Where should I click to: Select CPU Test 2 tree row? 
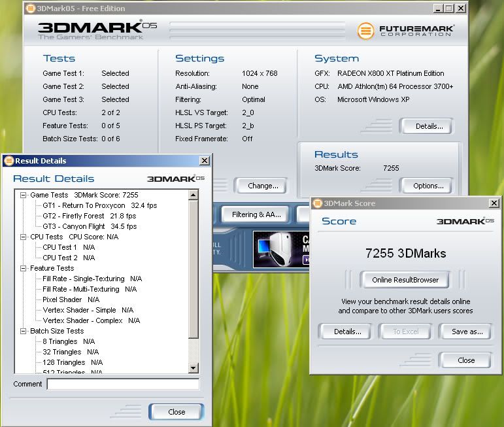point(69,258)
